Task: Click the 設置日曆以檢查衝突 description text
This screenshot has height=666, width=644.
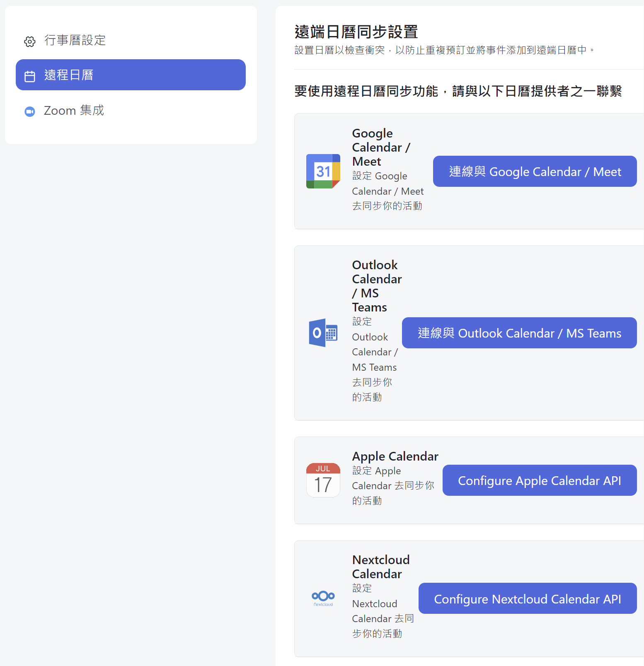Action: [445, 50]
